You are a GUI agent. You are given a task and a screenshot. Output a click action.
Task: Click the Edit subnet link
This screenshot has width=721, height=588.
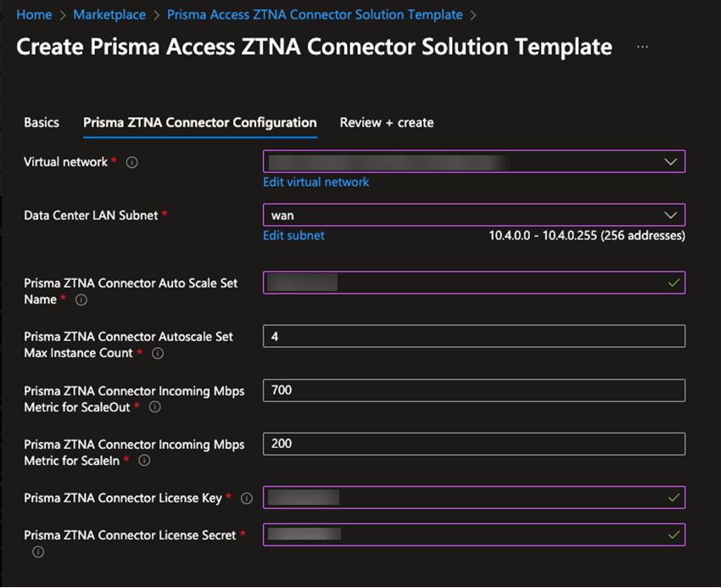coord(293,235)
